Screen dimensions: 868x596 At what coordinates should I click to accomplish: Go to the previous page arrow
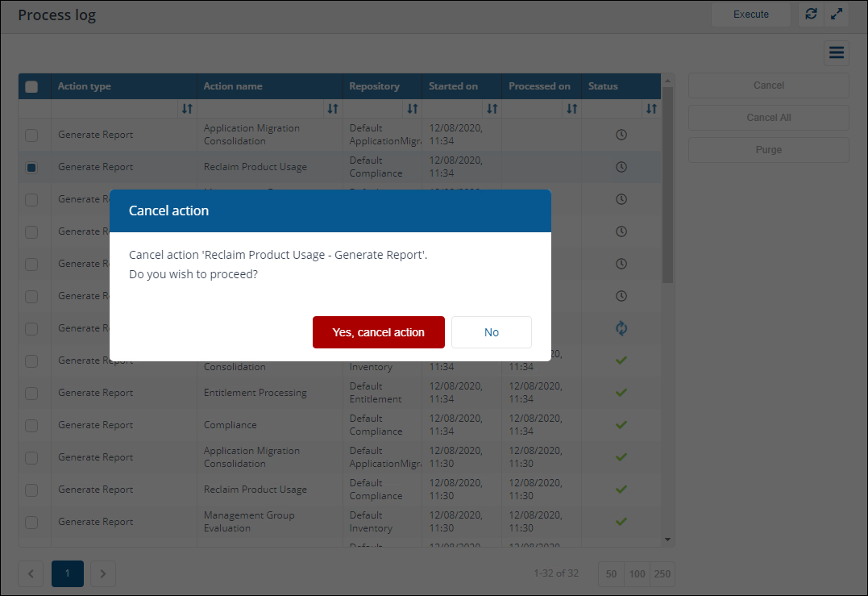click(x=31, y=574)
